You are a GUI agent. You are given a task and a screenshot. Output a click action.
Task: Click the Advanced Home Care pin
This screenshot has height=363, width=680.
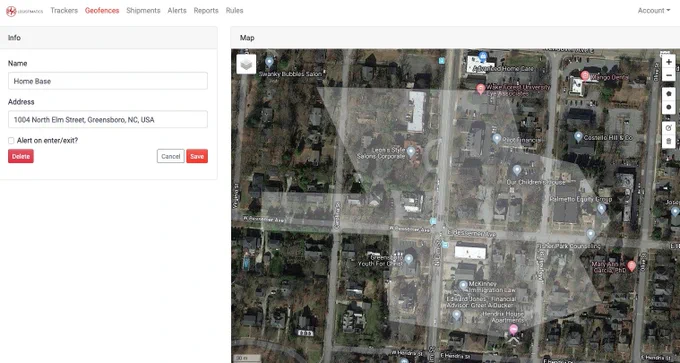pyautogui.click(x=483, y=57)
